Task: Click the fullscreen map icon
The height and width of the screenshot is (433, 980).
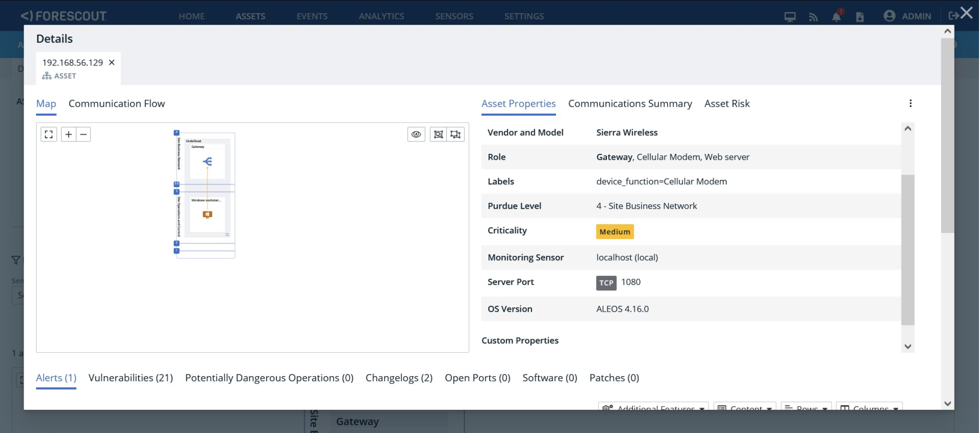Action: coord(49,134)
